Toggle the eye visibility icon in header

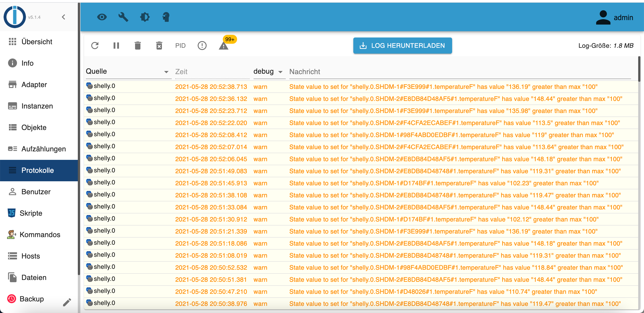tap(102, 17)
